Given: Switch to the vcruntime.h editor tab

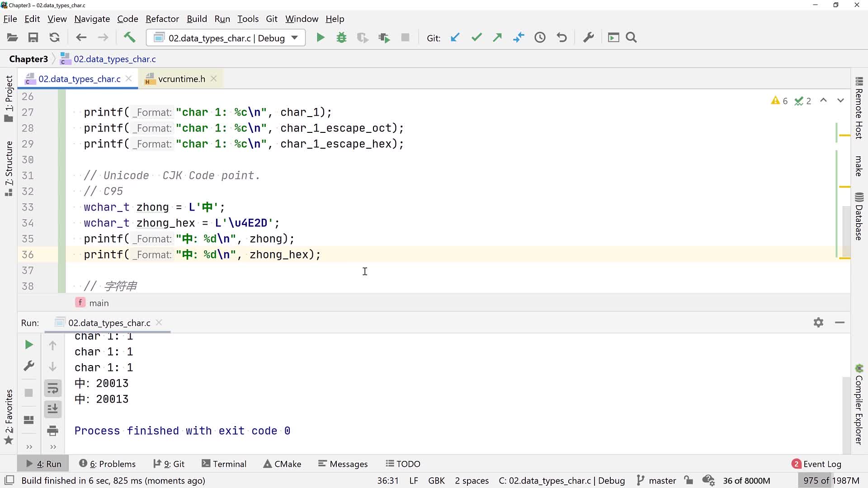Looking at the screenshot, I should 181,79.
